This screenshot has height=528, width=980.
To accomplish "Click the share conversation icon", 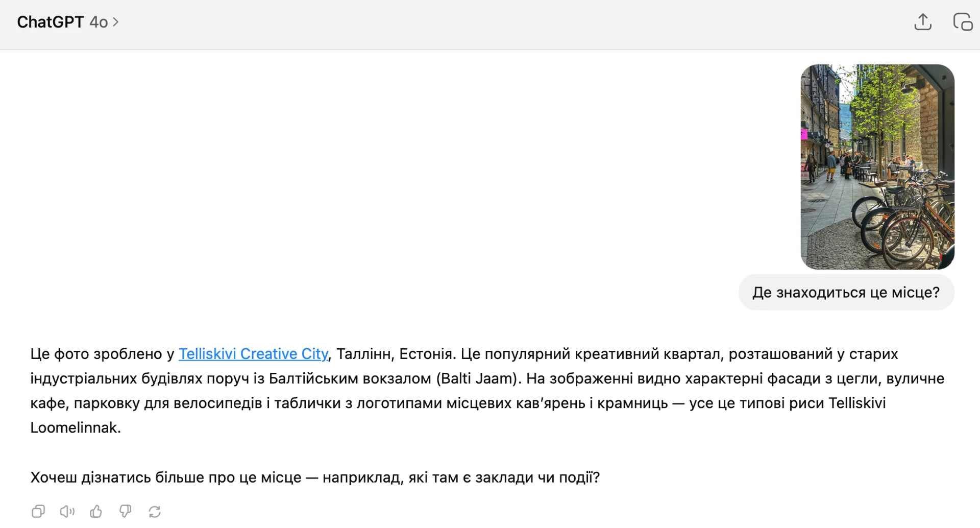I will 923,22.
